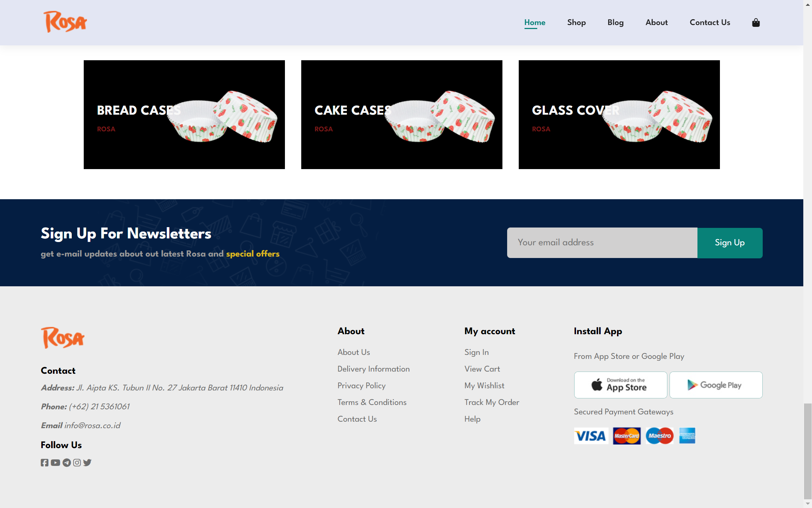The height and width of the screenshot is (508, 812).
Task: Open the Instagram social icon
Action: [77, 463]
